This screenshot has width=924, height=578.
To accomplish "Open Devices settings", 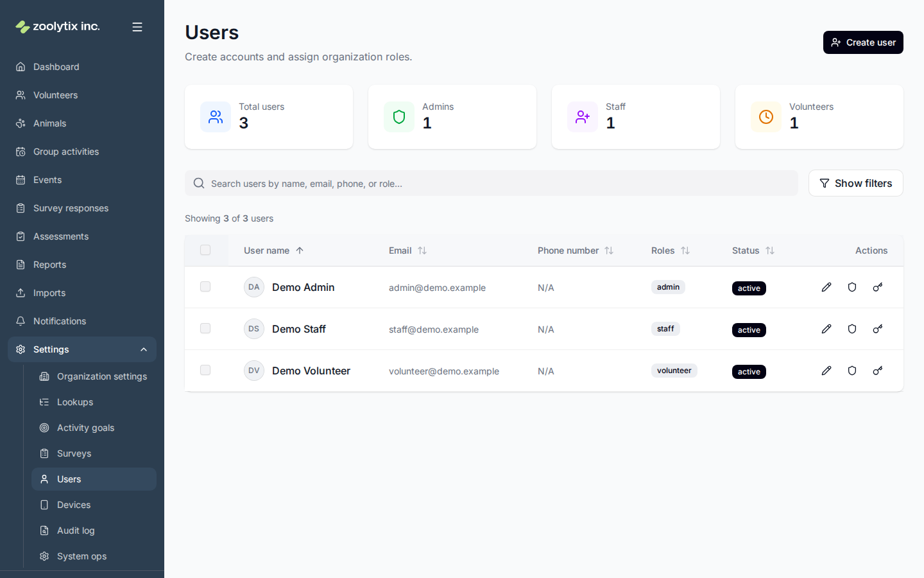I will click(x=94, y=505).
